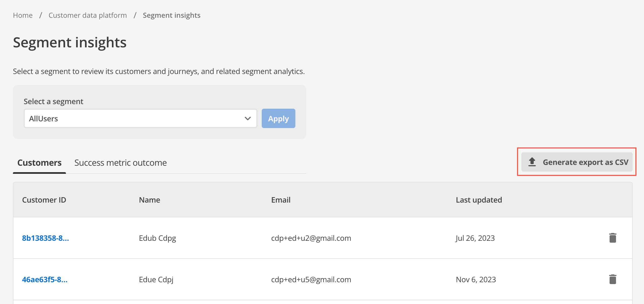Open the Success metric outcome tab
This screenshot has height=304, width=644.
(121, 163)
